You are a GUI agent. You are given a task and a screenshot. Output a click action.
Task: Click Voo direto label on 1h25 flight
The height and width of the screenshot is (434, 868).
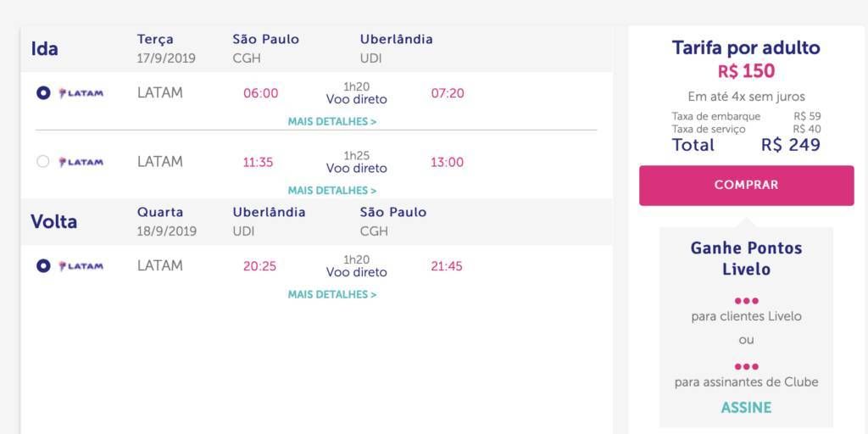(357, 169)
